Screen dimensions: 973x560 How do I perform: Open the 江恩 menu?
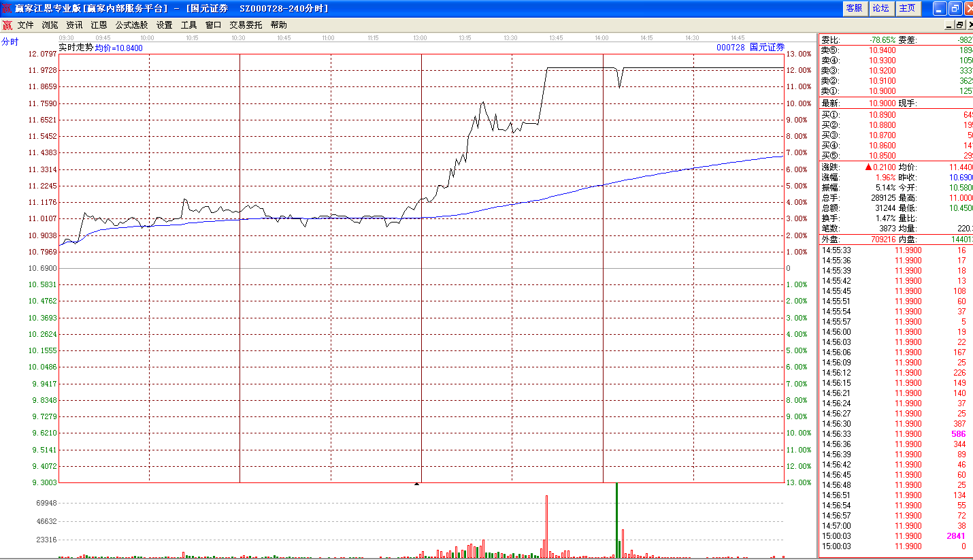[99, 25]
